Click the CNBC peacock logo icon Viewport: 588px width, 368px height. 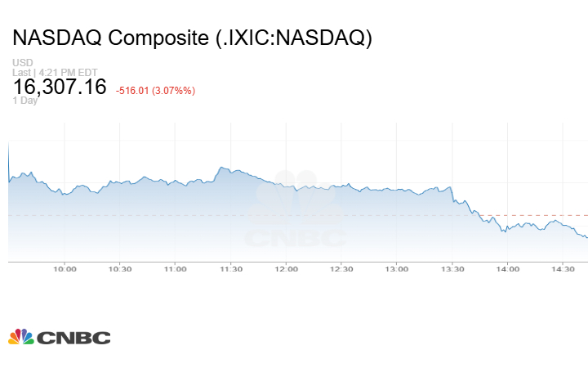click(21, 337)
